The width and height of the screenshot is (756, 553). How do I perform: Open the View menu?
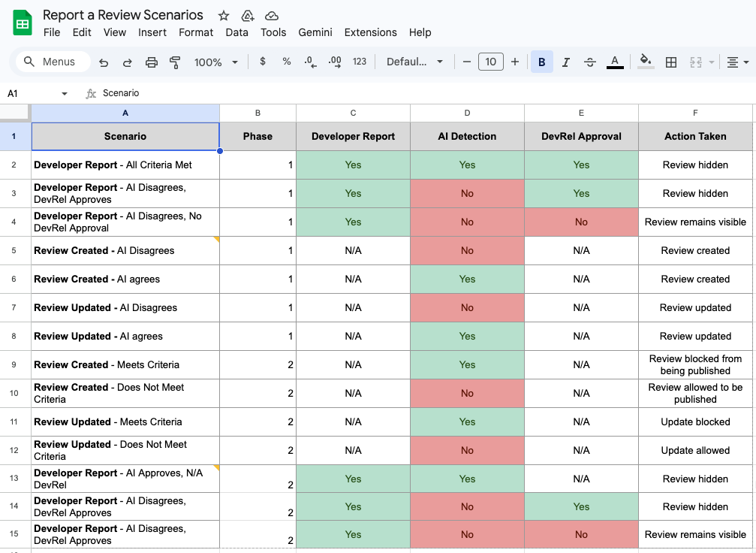(x=114, y=32)
